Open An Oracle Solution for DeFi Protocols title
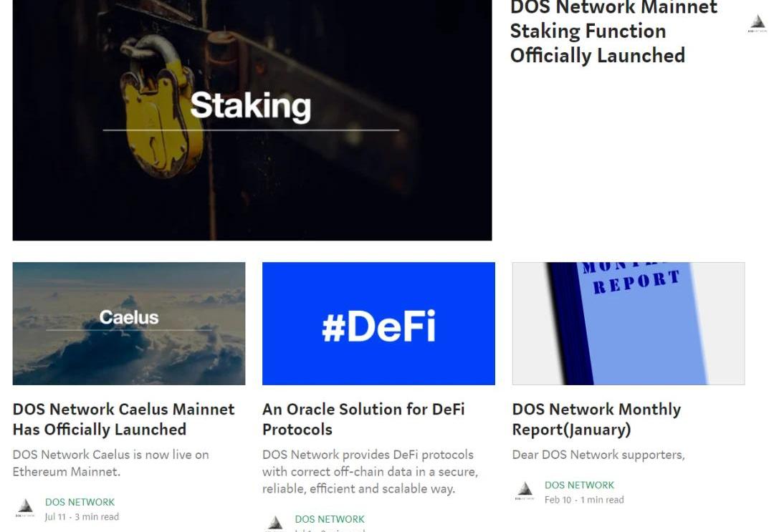Viewport: 774px width, 532px height. coord(364,419)
